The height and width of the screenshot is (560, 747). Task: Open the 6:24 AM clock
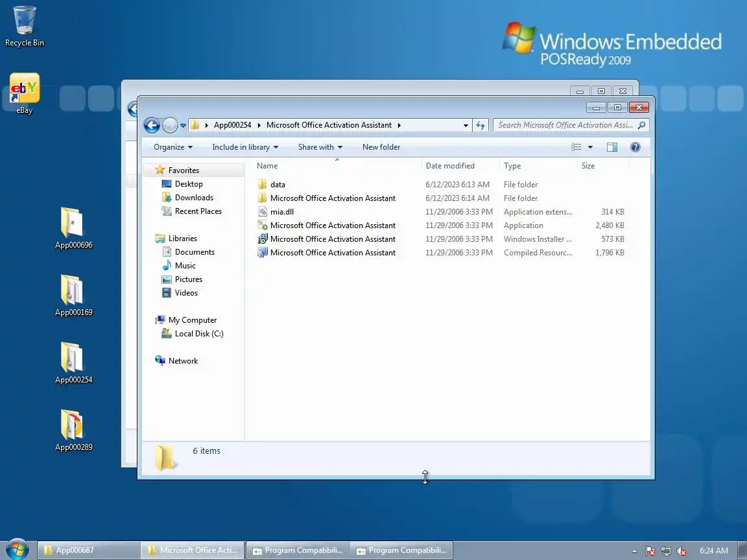click(714, 551)
